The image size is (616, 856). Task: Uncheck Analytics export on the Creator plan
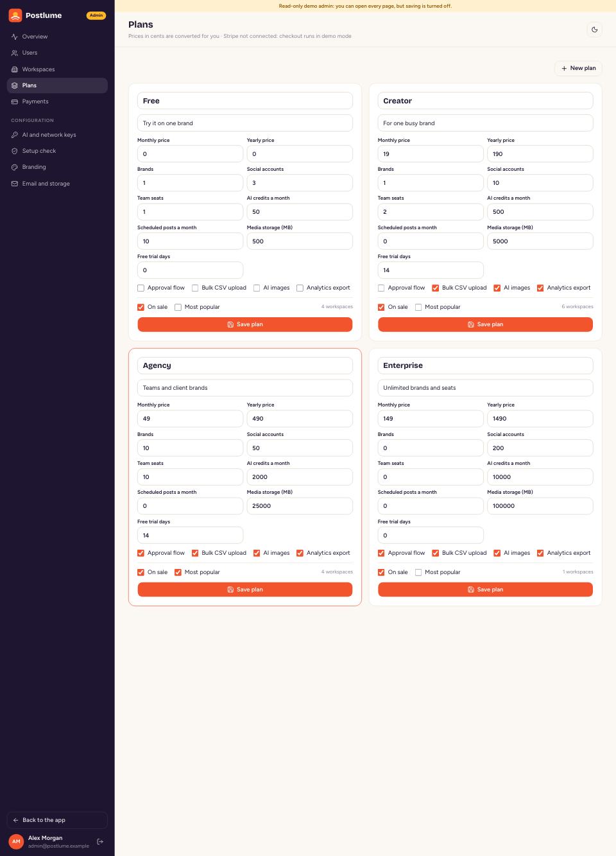(540, 288)
